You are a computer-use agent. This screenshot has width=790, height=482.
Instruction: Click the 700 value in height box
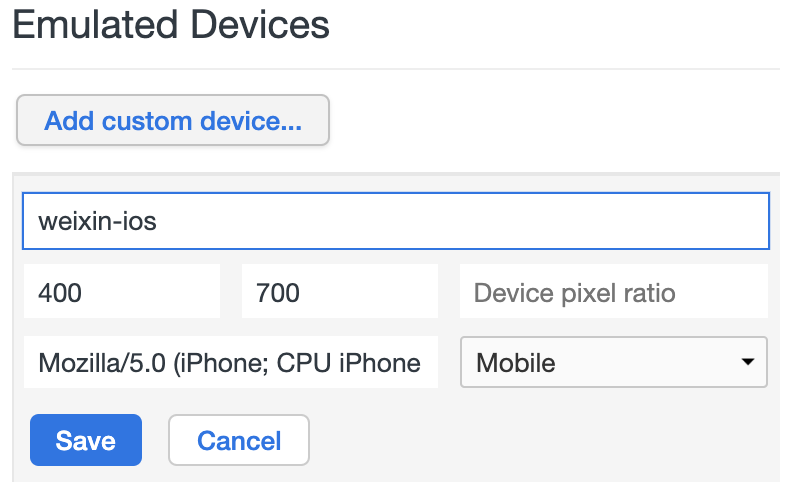click(278, 293)
